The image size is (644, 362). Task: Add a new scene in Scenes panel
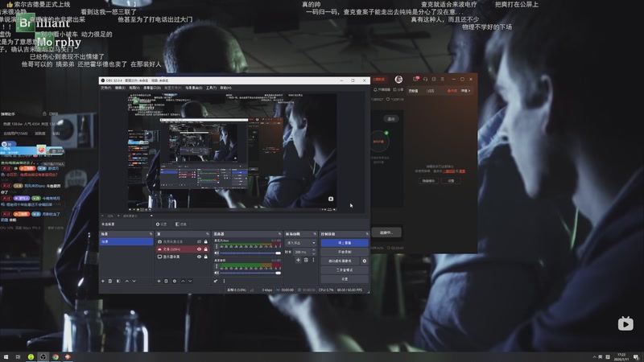click(x=103, y=281)
